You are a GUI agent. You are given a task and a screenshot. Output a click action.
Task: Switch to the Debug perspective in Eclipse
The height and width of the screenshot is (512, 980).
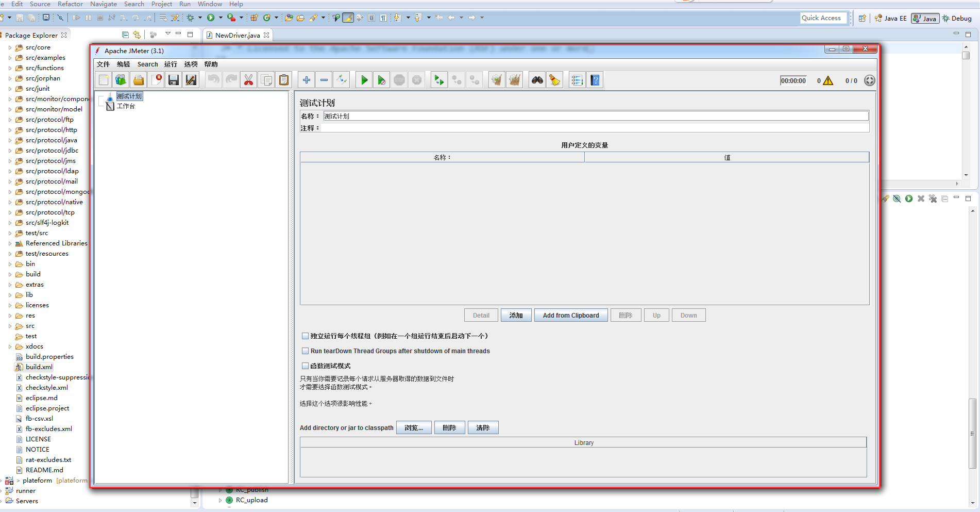tap(957, 19)
